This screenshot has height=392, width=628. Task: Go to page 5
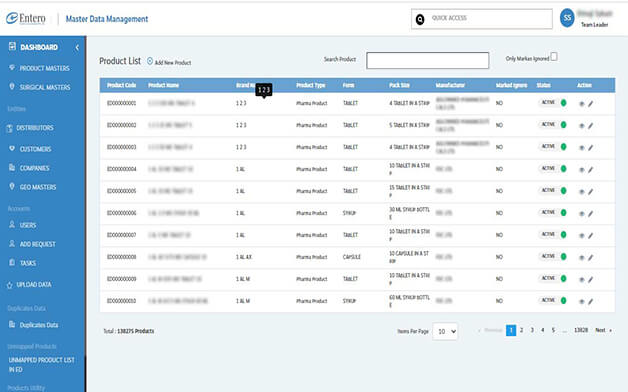553,330
